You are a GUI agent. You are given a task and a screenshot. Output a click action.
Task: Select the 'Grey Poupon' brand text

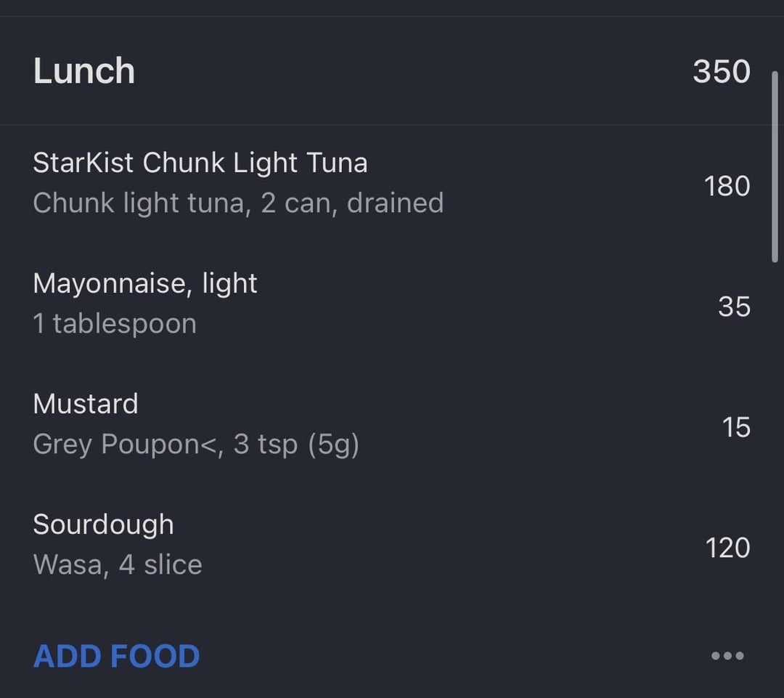tap(116, 445)
